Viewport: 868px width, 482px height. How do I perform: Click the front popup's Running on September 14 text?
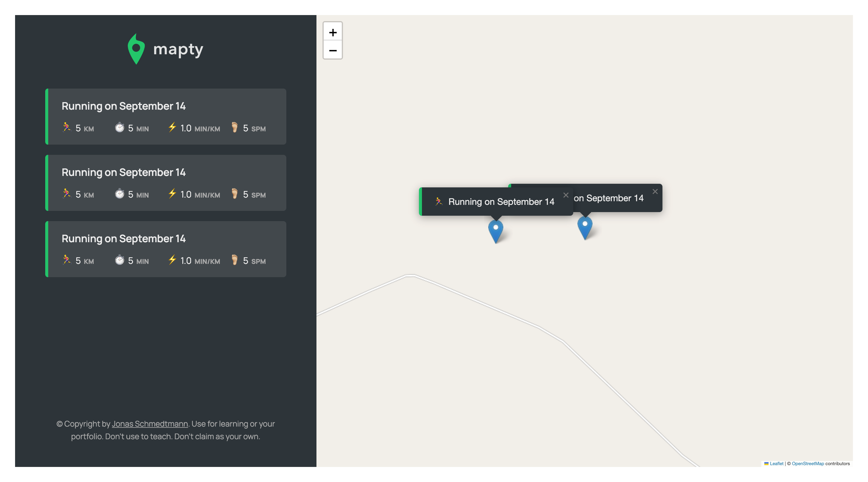[501, 202]
